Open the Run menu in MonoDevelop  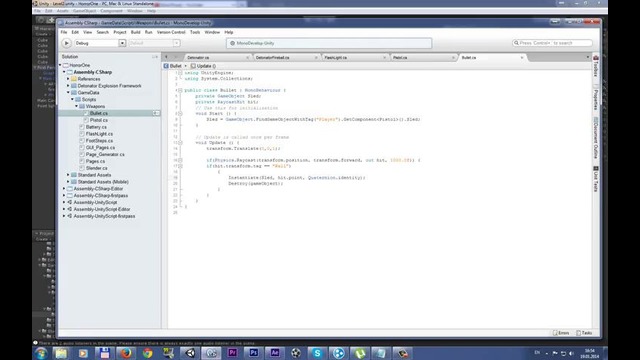(149, 32)
